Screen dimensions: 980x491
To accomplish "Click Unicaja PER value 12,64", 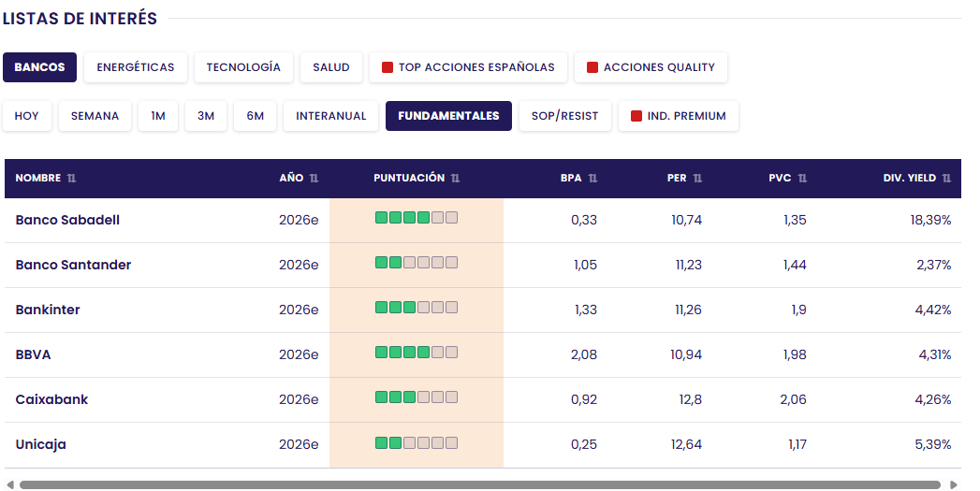I will [x=686, y=445].
